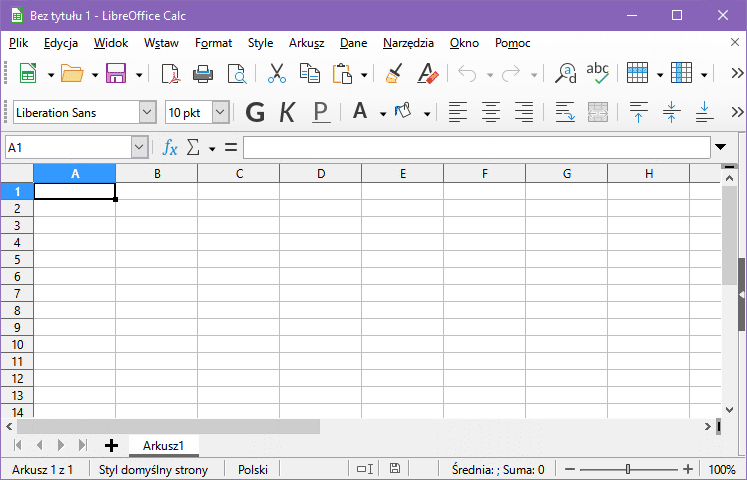Open Find and Replace tool
The height and width of the screenshot is (480, 747).
[566, 74]
